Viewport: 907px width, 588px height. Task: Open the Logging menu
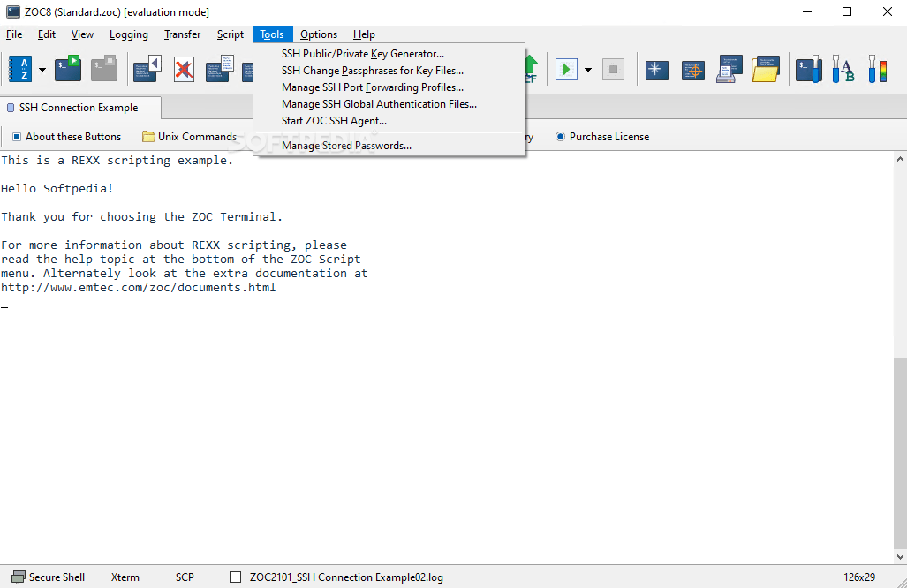pyautogui.click(x=128, y=34)
